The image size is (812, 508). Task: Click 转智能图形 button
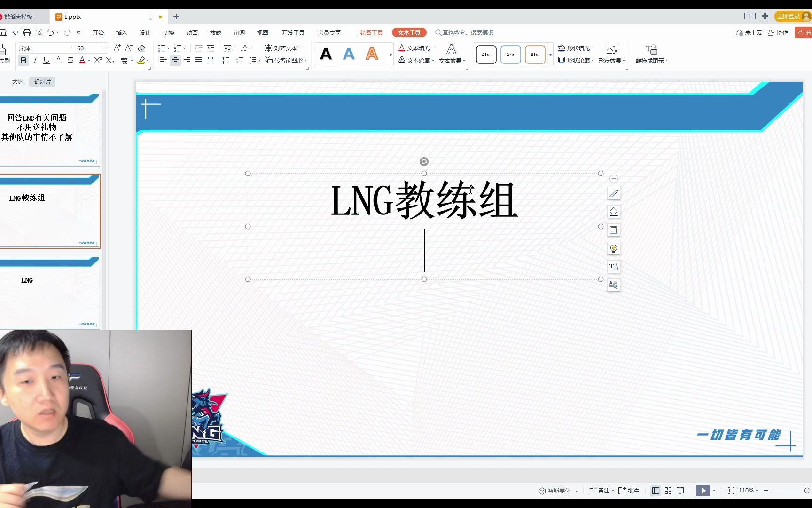[286, 60]
